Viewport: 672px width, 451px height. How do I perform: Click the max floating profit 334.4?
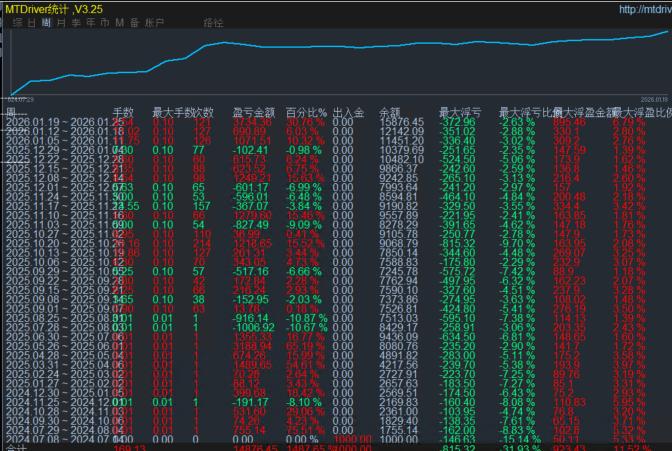click(x=567, y=206)
